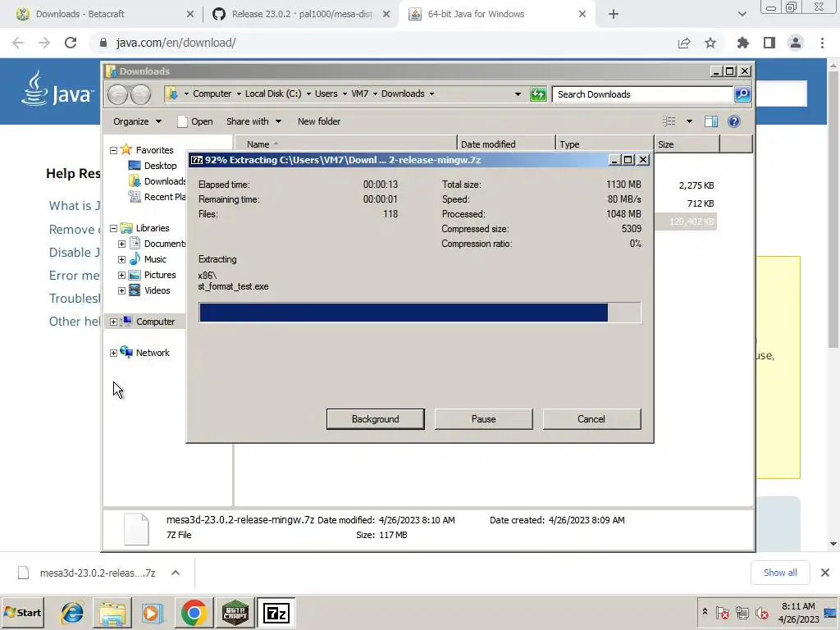Click Local Disk (C:) breadcrumb
This screenshot has height=630, width=840.
(273, 94)
